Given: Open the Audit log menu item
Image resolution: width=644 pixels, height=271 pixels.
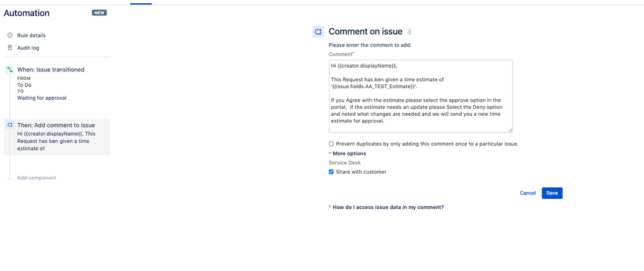Looking at the screenshot, I should [28, 48].
